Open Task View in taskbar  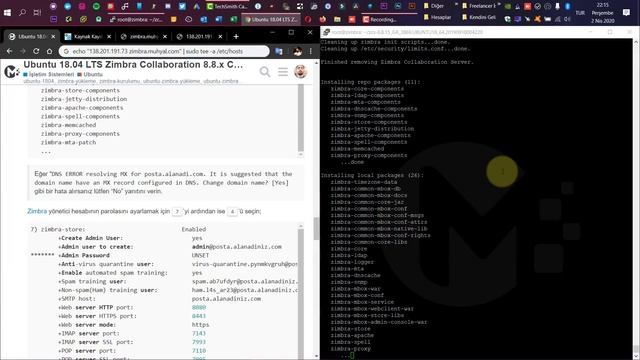pyautogui.click(x=37, y=13)
